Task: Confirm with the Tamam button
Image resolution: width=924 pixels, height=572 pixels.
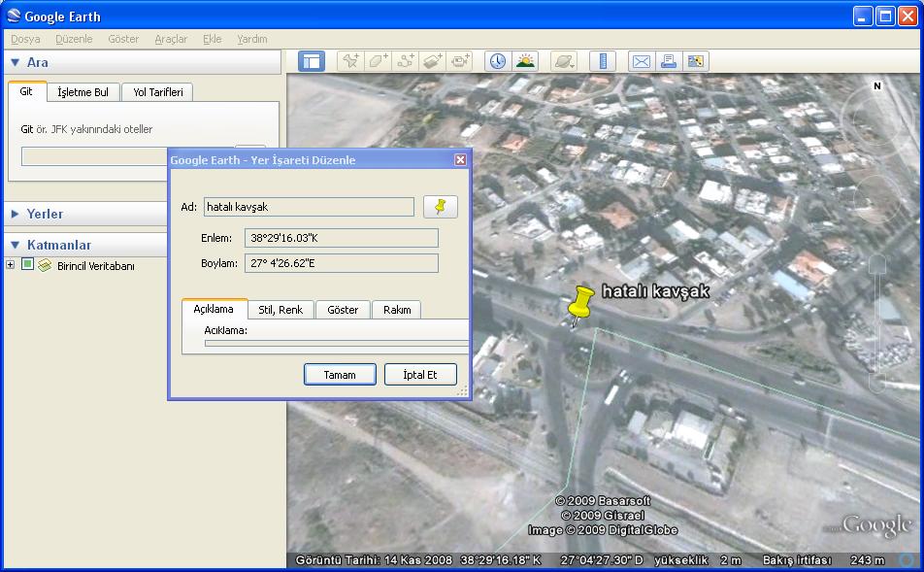Action: 340,375
